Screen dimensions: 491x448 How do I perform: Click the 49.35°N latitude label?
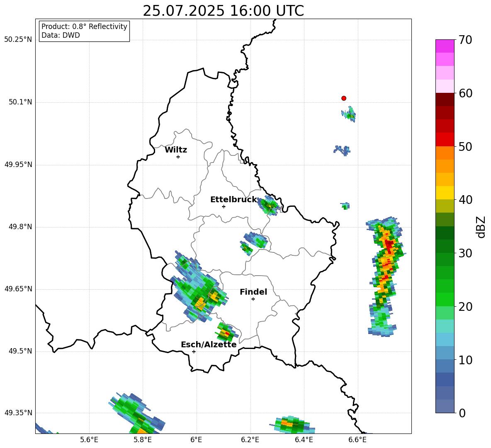click(x=18, y=413)
